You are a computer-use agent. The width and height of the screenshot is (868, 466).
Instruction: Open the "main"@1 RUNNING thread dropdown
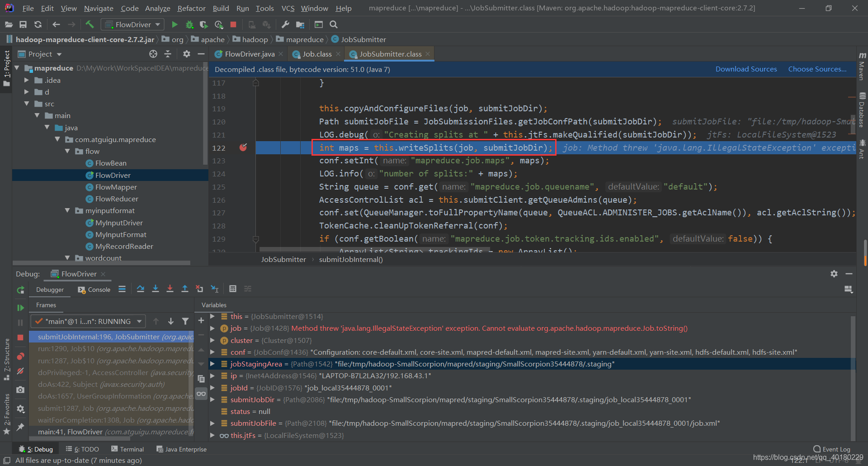[x=88, y=321]
